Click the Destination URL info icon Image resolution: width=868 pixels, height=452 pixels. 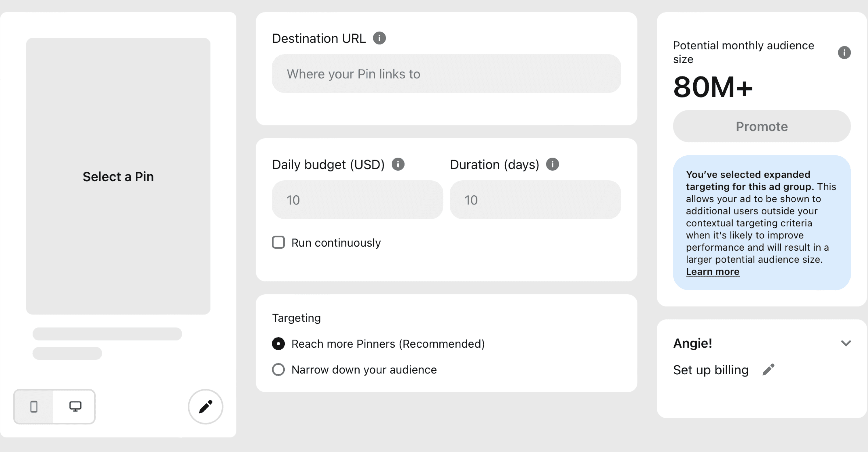[379, 38]
